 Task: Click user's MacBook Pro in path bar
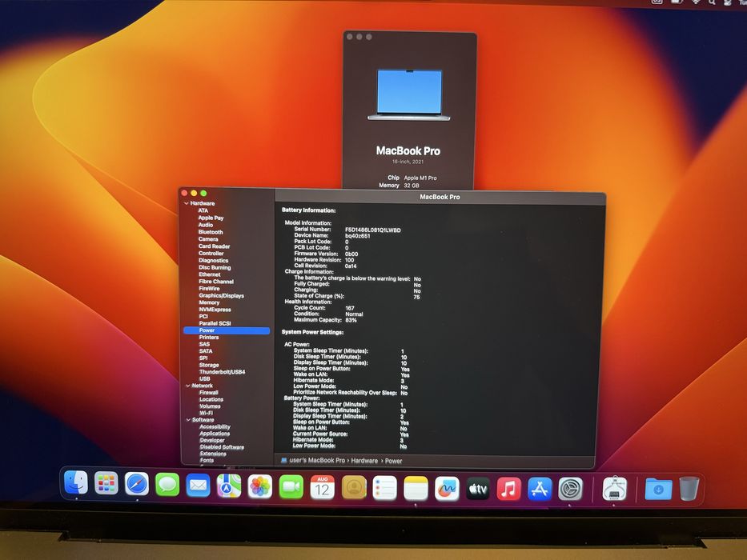317,461
